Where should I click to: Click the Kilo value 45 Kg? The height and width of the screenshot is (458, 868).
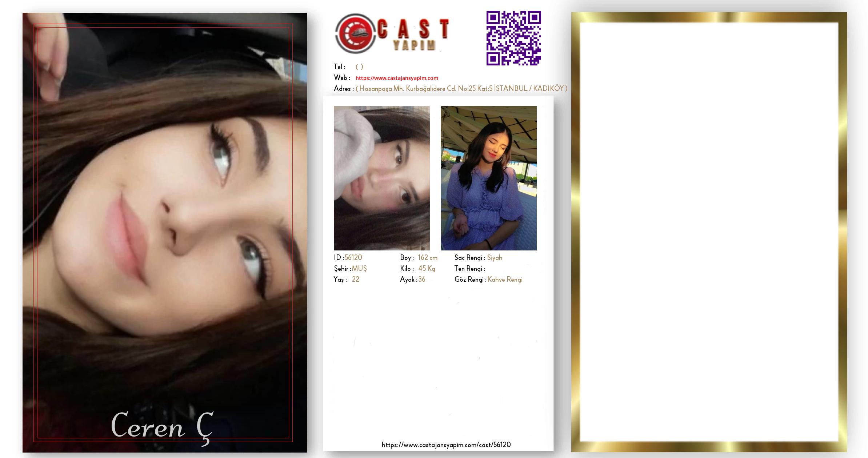pyautogui.click(x=427, y=269)
